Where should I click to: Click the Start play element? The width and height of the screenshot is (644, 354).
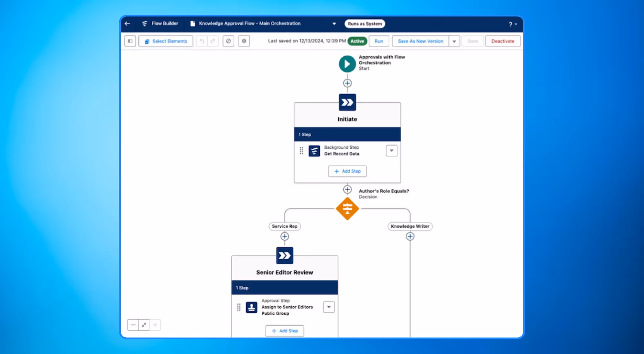click(x=347, y=64)
